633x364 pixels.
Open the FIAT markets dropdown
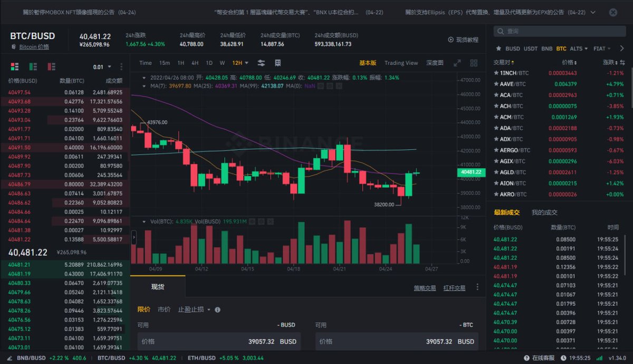click(x=602, y=49)
